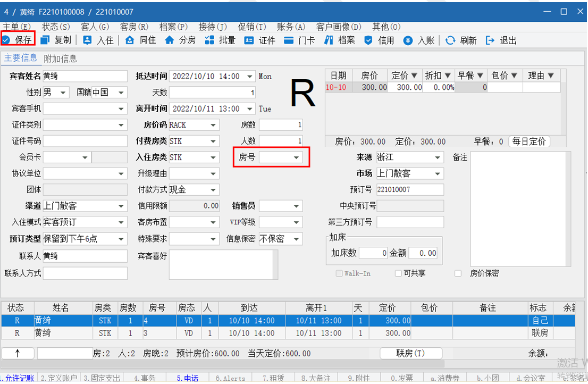Click the 信用 credit shield icon

tap(368, 40)
